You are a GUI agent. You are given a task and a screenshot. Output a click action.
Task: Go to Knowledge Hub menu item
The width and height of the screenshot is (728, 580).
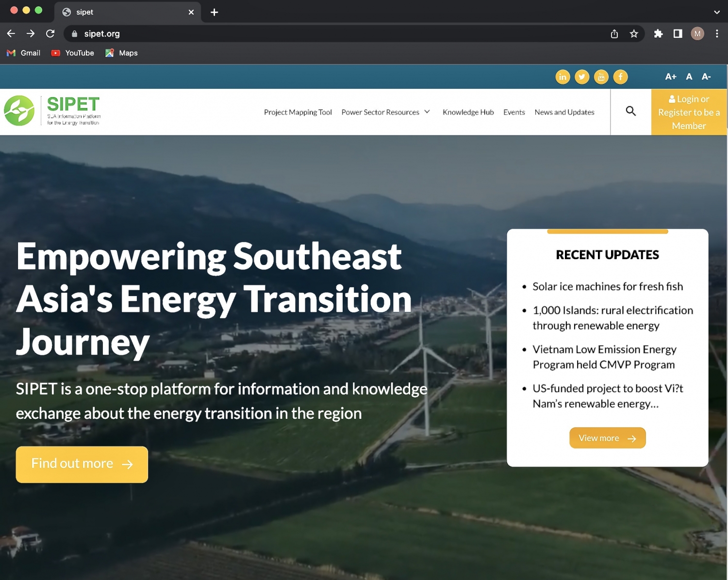[468, 112]
